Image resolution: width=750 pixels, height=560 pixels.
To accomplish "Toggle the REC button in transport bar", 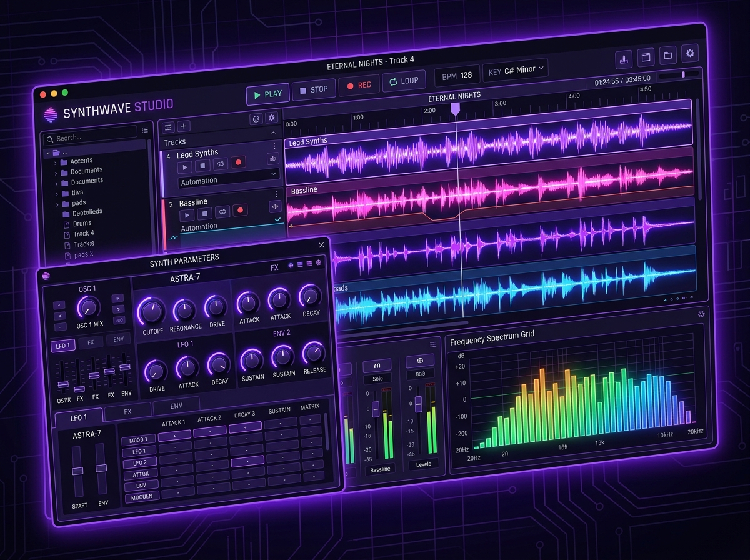I will (x=359, y=85).
